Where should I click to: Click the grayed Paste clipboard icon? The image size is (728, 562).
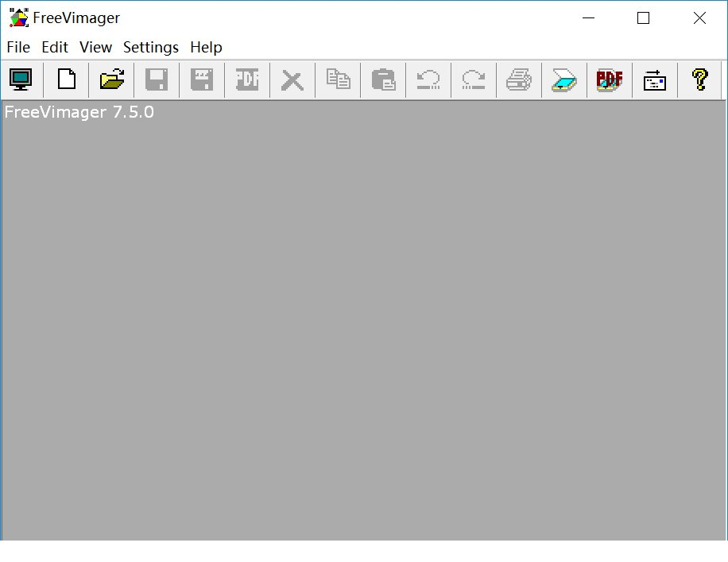pyautogui.click(x=384, y=79)
